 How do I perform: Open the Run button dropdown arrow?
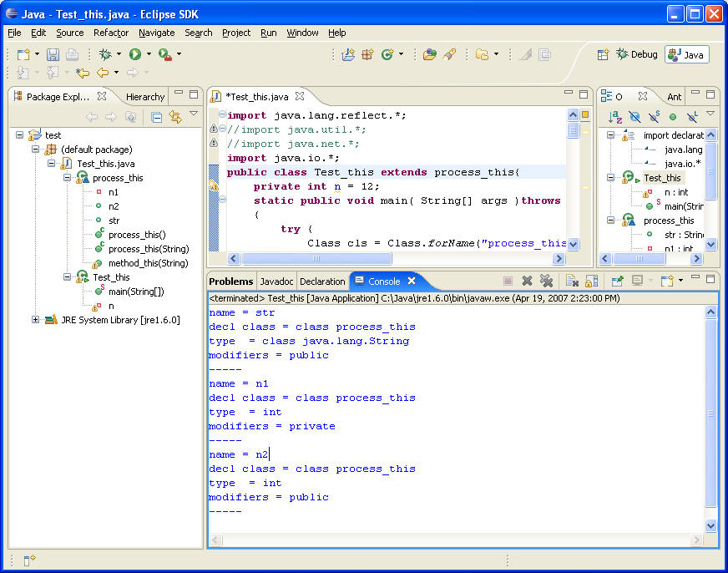[x=149, y=54]
